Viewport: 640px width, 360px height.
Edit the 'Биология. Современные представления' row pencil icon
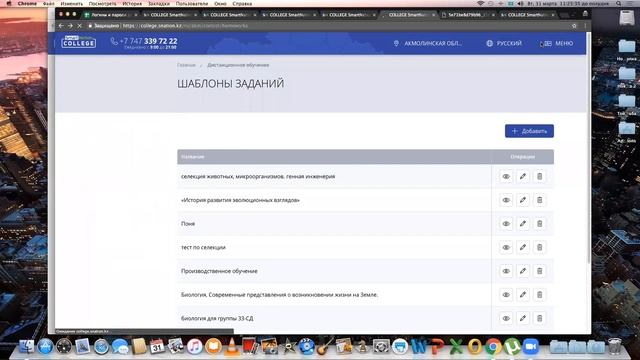click(x=522, y=295)
